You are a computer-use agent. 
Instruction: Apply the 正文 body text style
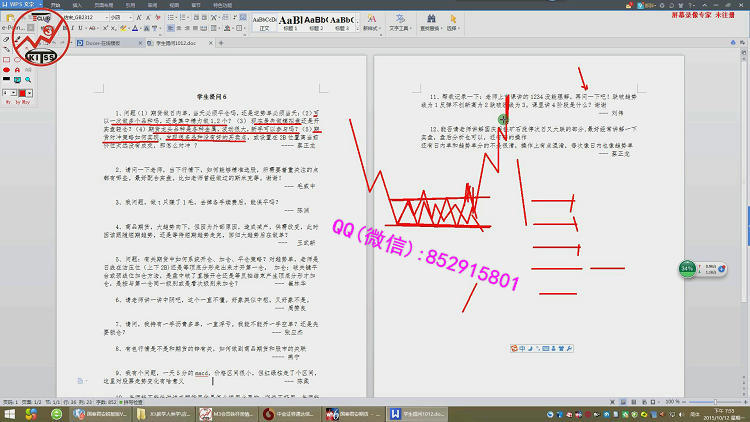263,22
